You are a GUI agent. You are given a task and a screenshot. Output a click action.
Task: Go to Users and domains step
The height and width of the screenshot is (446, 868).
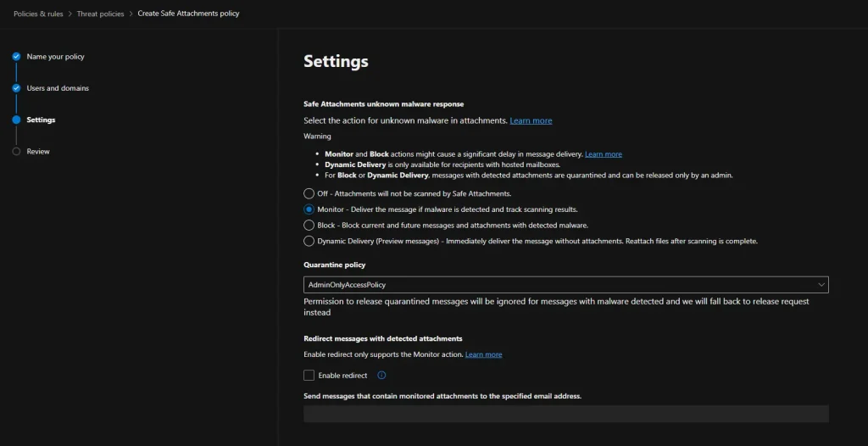58,88
